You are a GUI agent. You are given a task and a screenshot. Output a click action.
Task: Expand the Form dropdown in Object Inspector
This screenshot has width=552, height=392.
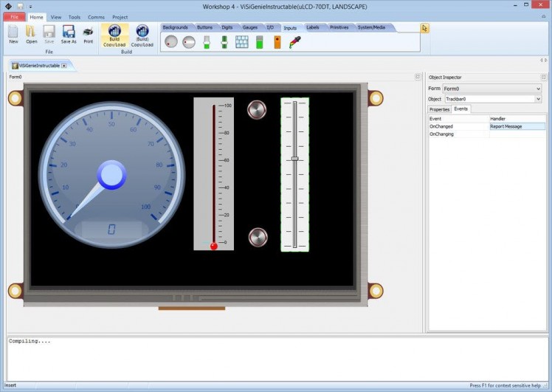coord(538,89)
